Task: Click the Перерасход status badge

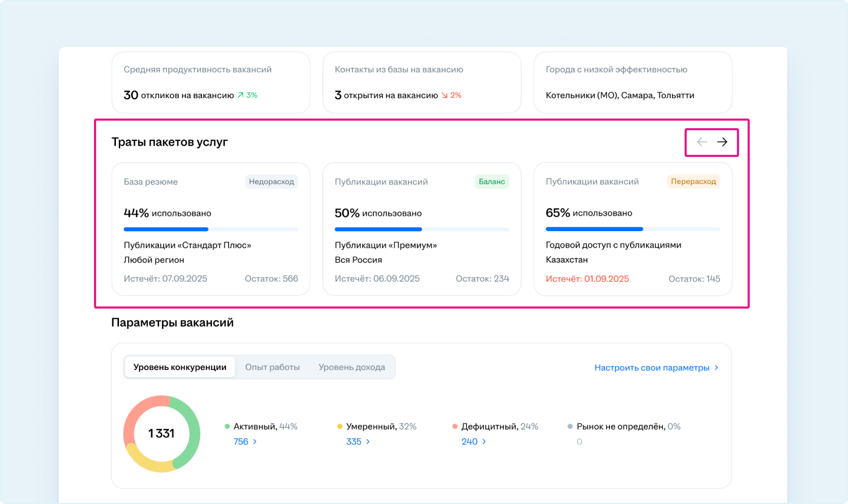Action: point(693,182)
